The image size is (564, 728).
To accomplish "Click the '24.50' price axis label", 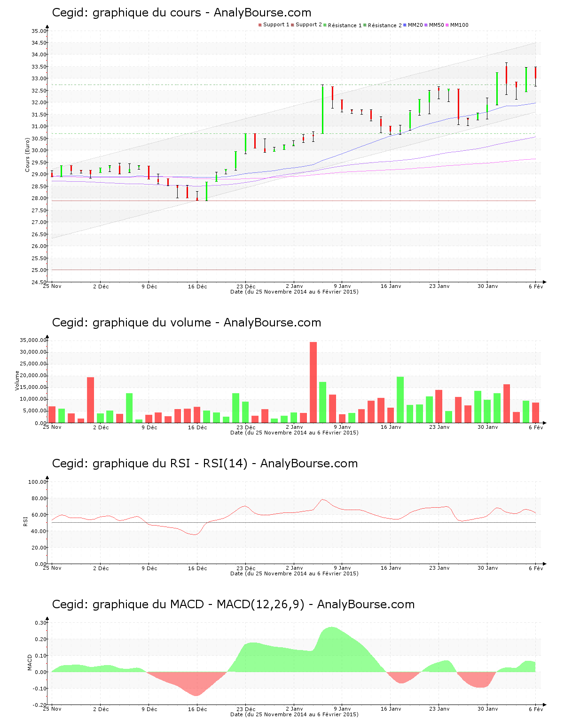I will [39, 282].
